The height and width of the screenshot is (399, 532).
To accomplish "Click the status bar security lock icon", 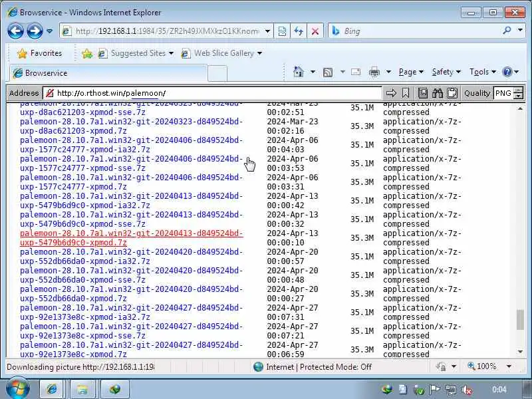I will tap(441, 367).
